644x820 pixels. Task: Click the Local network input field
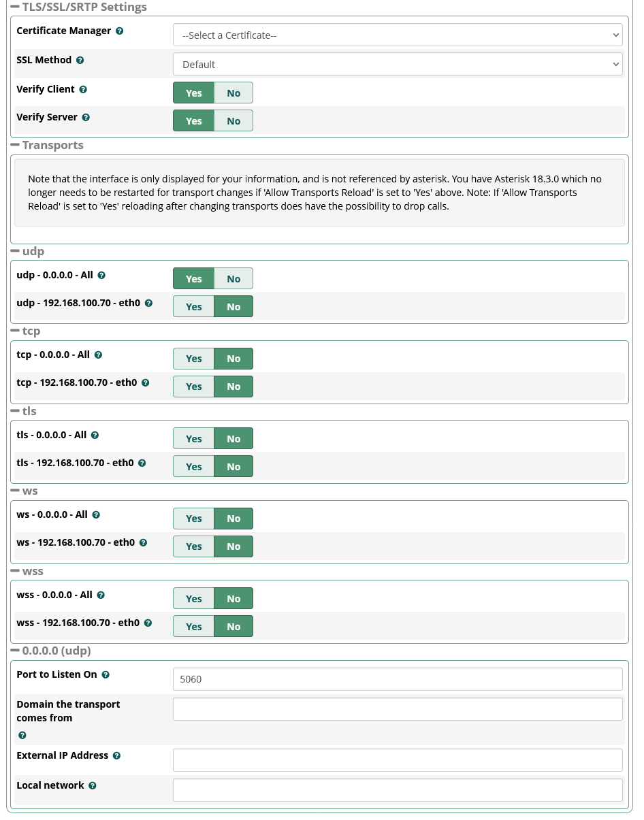[398, 790]
